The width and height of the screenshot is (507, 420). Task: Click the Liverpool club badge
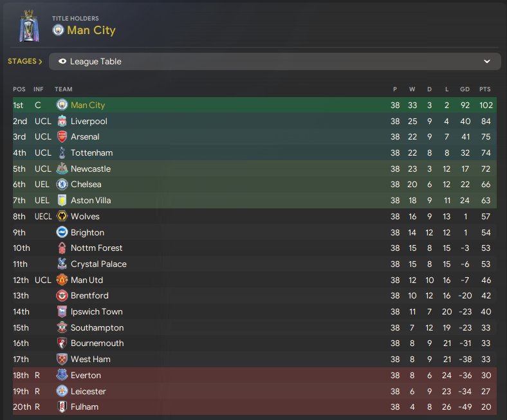coord(62,121)
